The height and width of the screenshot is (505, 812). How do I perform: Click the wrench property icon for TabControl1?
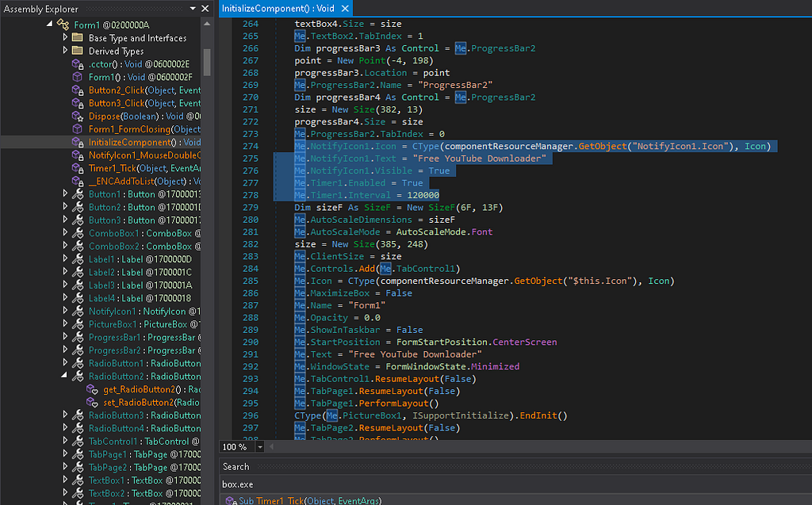coord(78,442)
